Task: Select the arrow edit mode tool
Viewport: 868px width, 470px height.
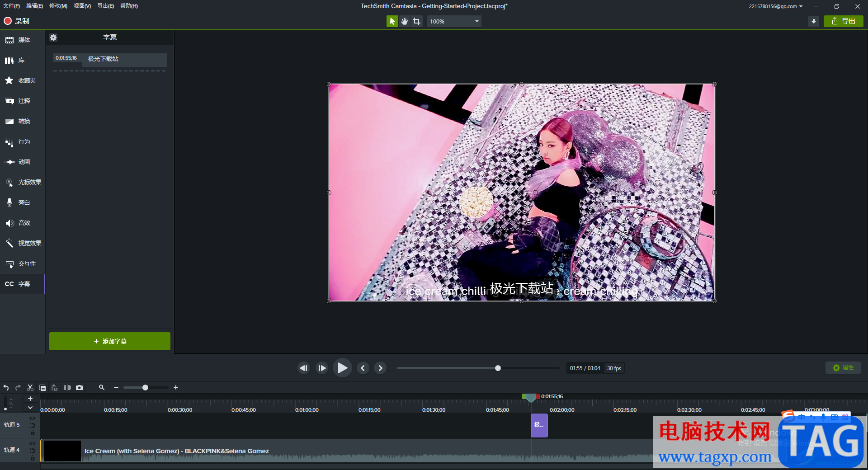Action: pyautogui.click(x=392, y=21)
